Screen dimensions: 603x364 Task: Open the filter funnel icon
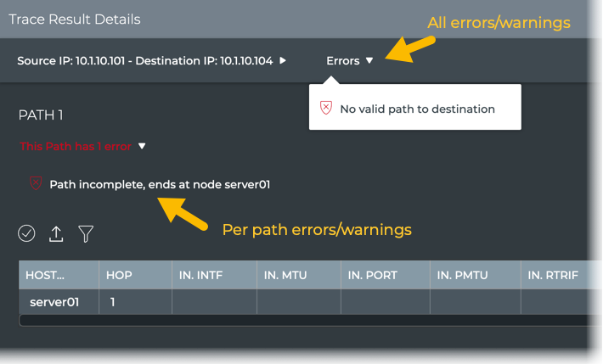(x=86, y=233)
